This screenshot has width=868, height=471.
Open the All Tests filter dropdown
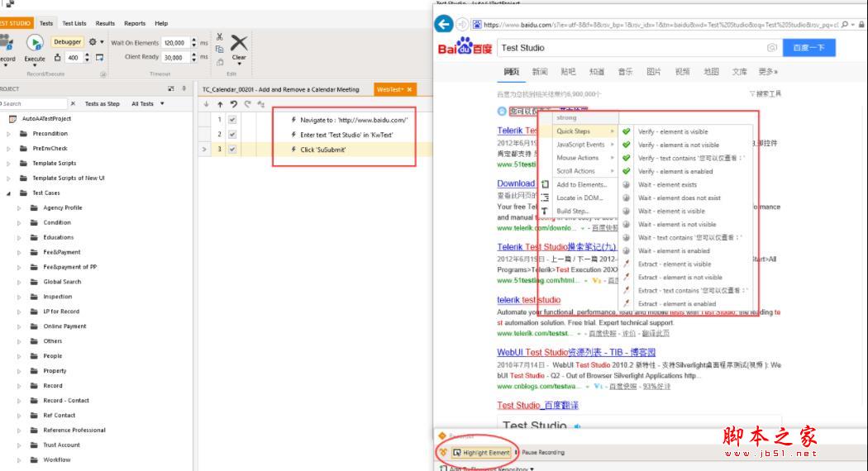click(148, 103)
